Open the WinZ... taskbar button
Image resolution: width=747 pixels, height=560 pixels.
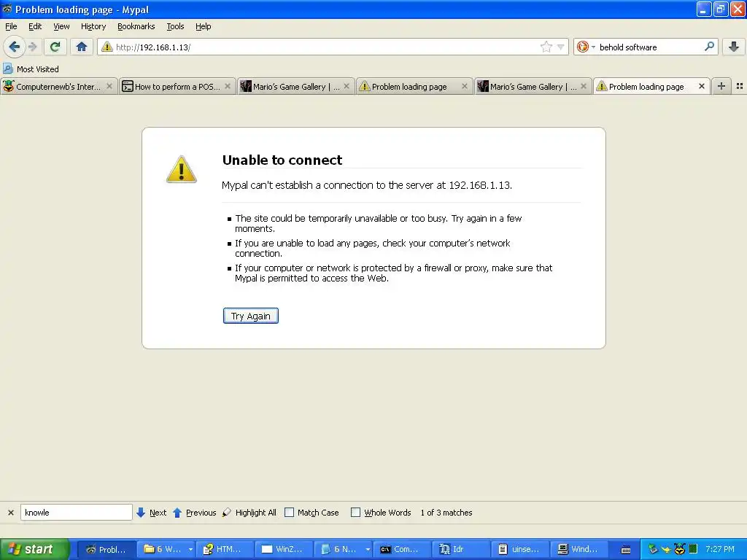point(284,549)
